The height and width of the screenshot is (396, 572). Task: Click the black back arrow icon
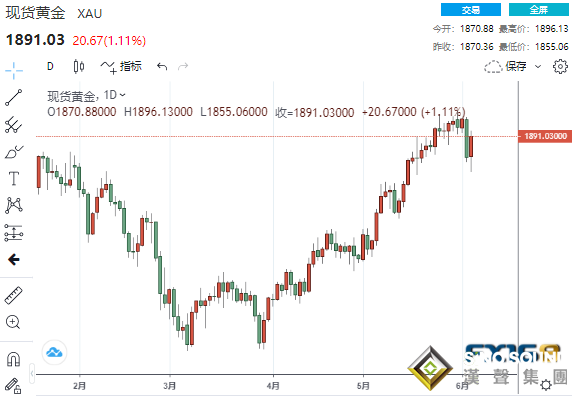[x=13, y=260]
